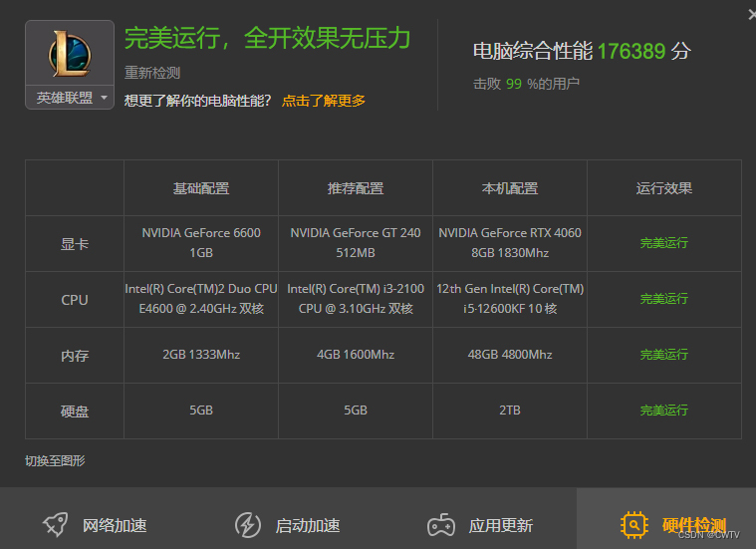Viewport: 756px width, 549px height.
Task: Click the League of Legends game logo
Action: point(70,54)
